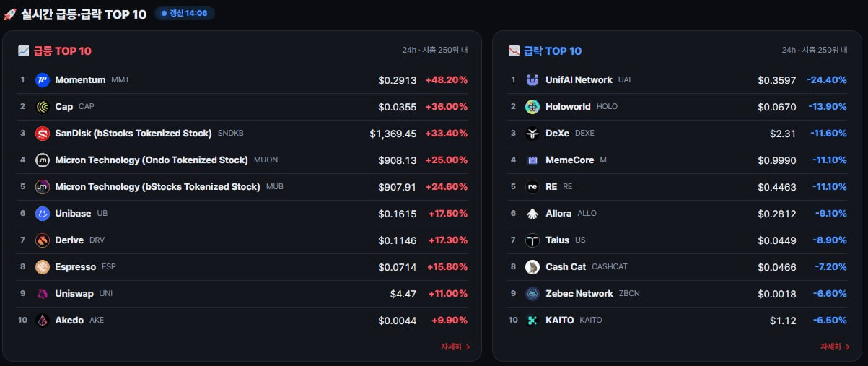This screenshot has height=366, width=868.
Task: Click the Cash Cat CASHCAT icon
Action: (532, 267)
